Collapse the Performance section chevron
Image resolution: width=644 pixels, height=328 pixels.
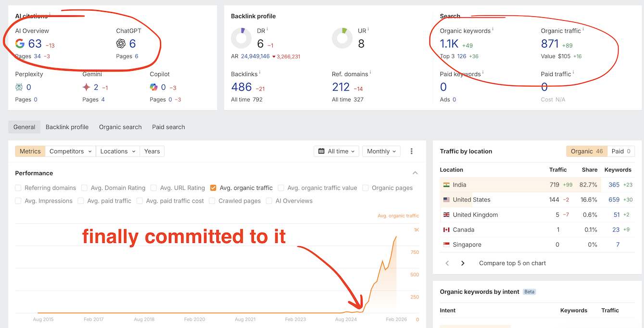415,173
